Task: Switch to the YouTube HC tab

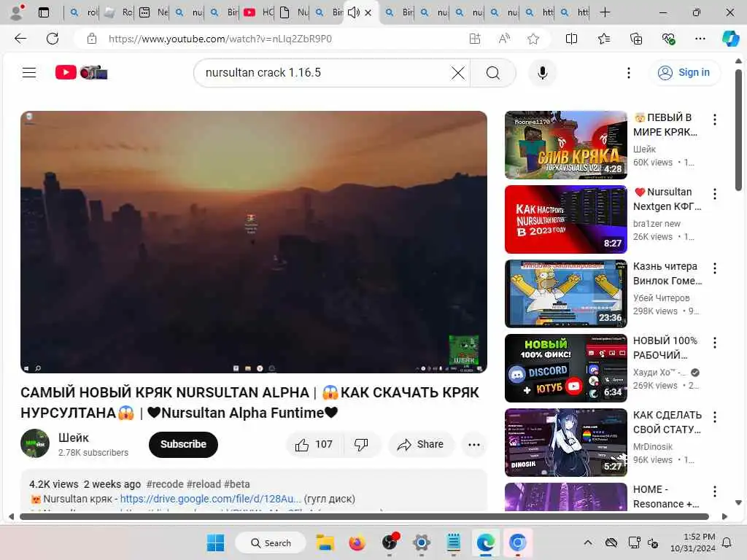Action: coord(258,12)
